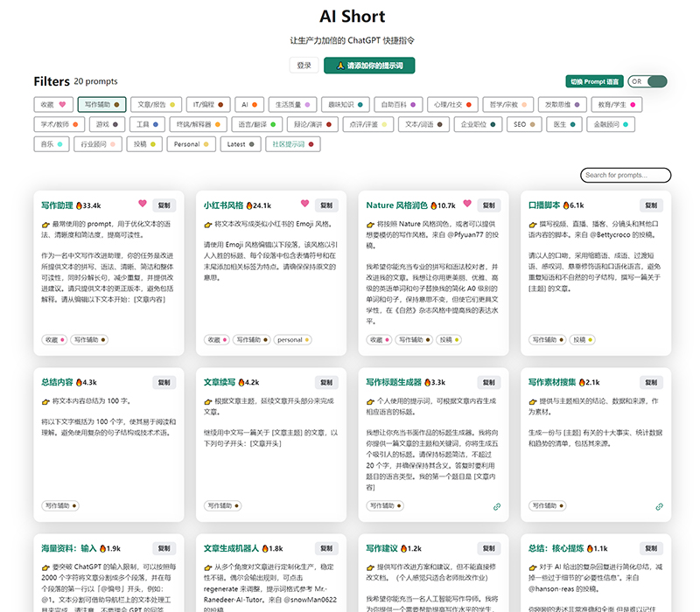Switch the OR filter toggle
Image resolution: width=700 pixels, height=612 pixels.
tap(647, 80)
